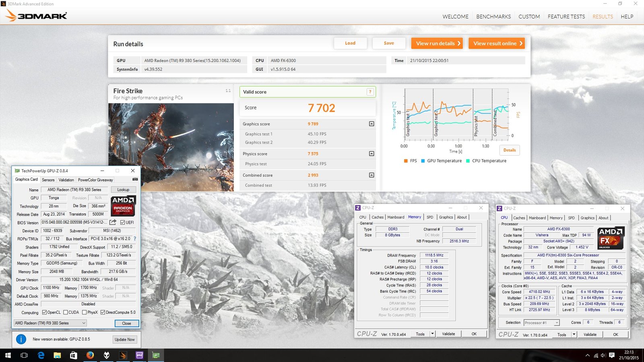The image size is (644, 362).
Task: Click the graph Details button
Action: (510, 150)
